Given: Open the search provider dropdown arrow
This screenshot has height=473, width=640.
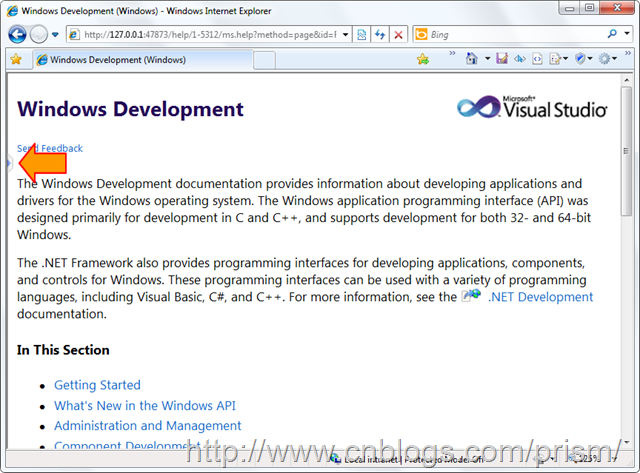Looking at the screenshot, I should pos(626,34).
